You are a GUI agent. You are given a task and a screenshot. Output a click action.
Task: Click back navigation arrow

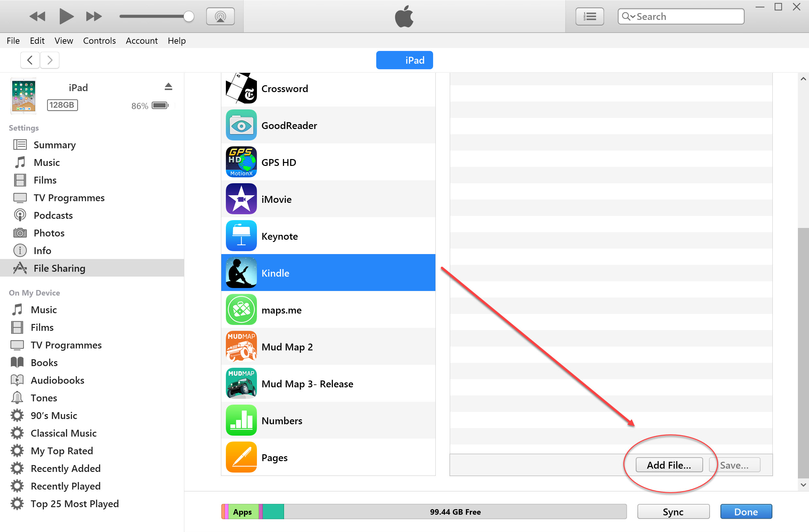coord(28,60)
